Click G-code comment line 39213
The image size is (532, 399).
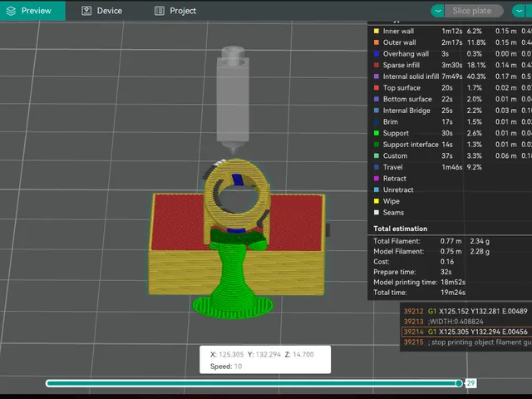(x=443, y=322)
